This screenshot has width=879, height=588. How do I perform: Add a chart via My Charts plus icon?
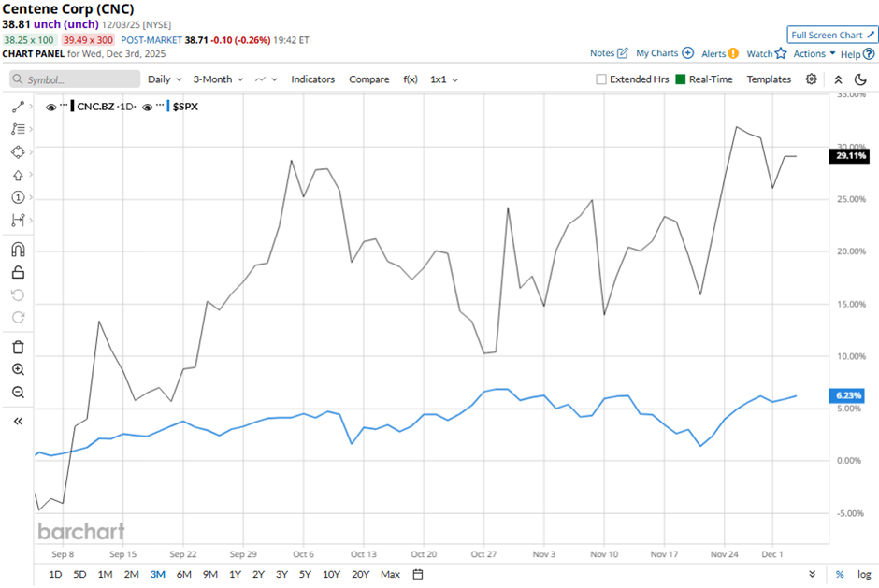tap(688, 53)
